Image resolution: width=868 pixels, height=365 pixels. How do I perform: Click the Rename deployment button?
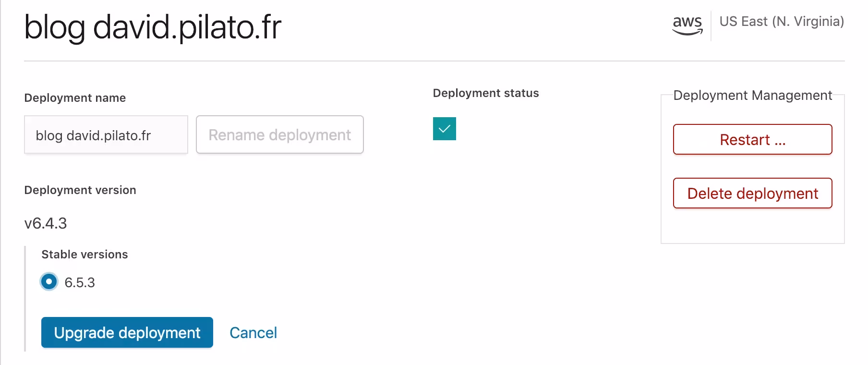point(279,135)
